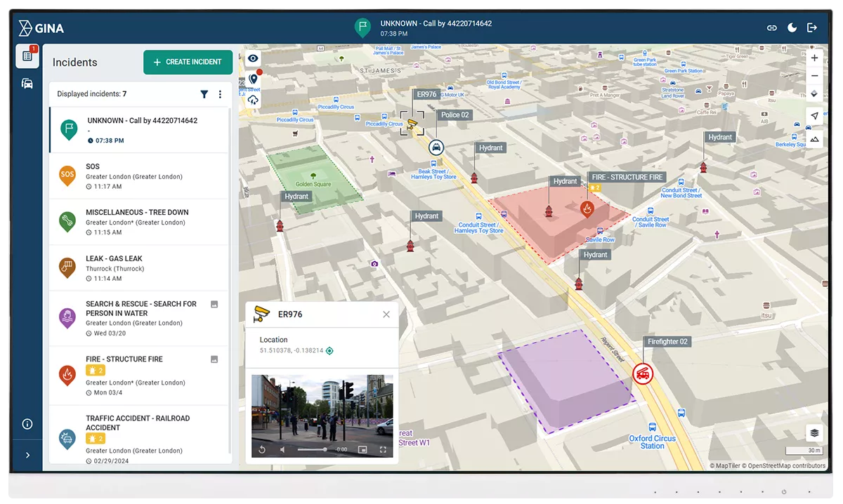Open the three-dot incidents options menu

tap(220, 94)
